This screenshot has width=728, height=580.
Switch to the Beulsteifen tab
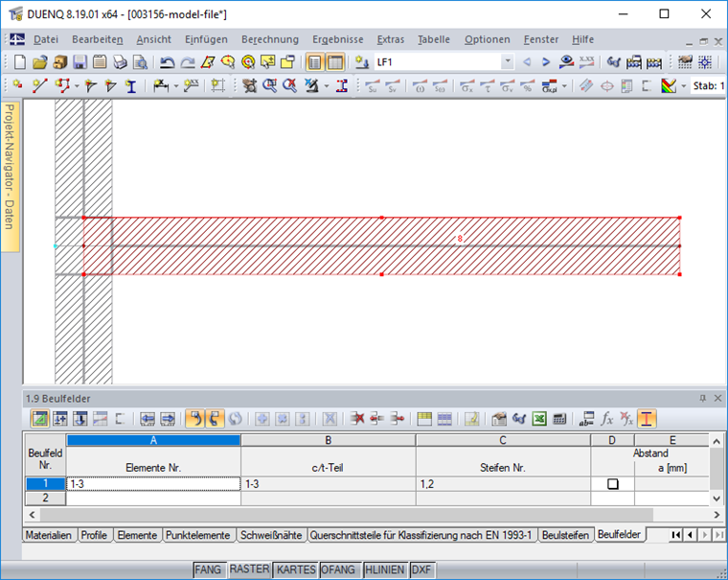[565, 535]
